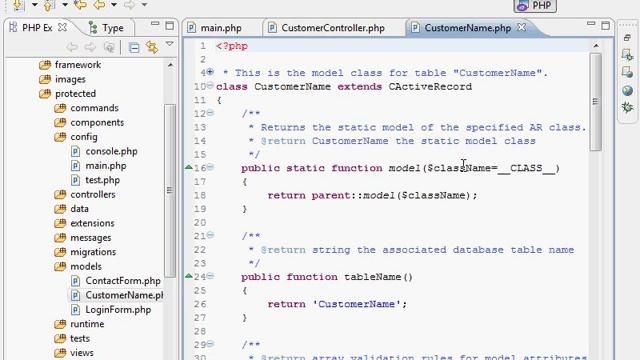Open the back history dropdown arrow
This screenshot has width=640, height=360.
click(x=114, y=5)
